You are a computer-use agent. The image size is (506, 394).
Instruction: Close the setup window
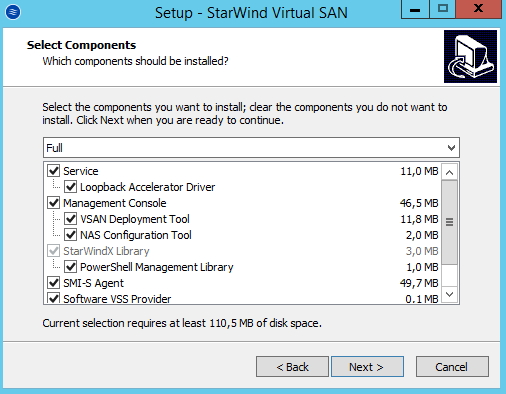(478, 9)
